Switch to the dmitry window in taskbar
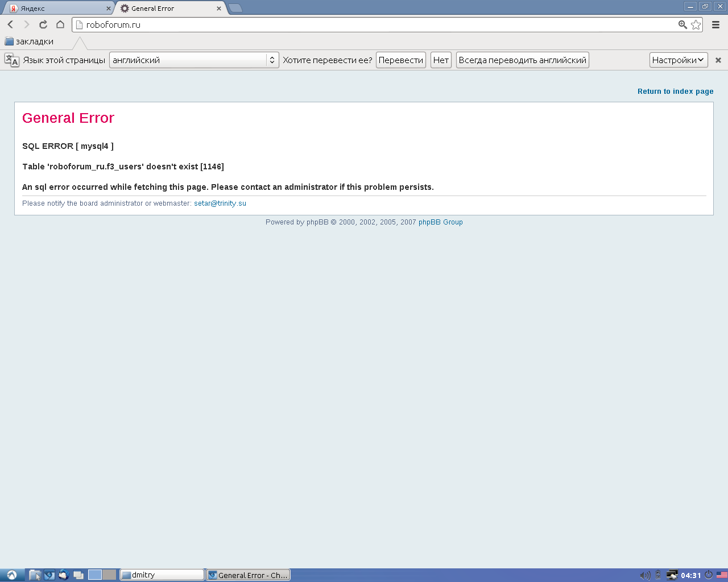 click(x=162, y=575)
